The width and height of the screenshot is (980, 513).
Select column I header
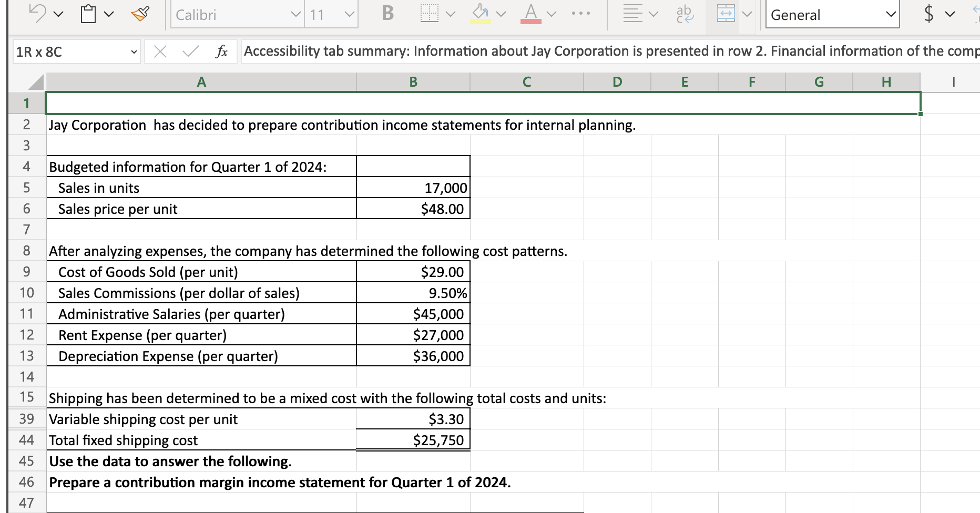tap(953, 82)
